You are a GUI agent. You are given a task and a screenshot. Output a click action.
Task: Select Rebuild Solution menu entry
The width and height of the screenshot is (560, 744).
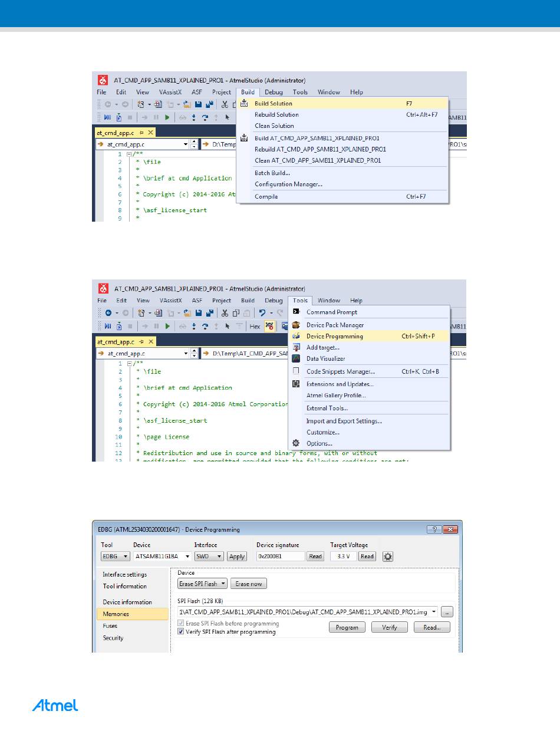point(342,114)
